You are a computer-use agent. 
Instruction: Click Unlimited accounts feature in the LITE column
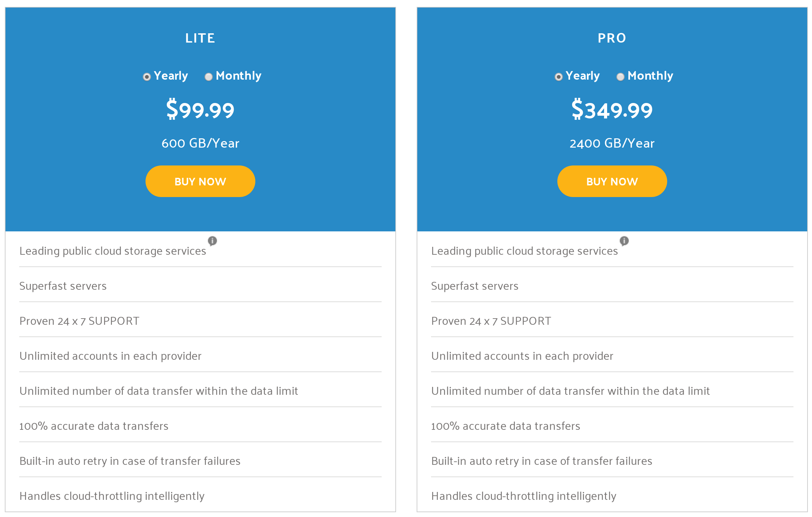coord(111,356)
